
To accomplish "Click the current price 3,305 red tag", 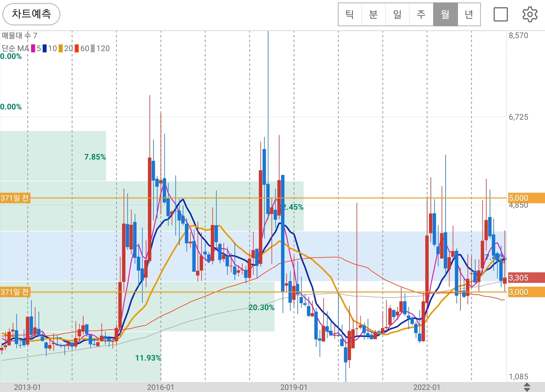I will (x=526, y=278).
